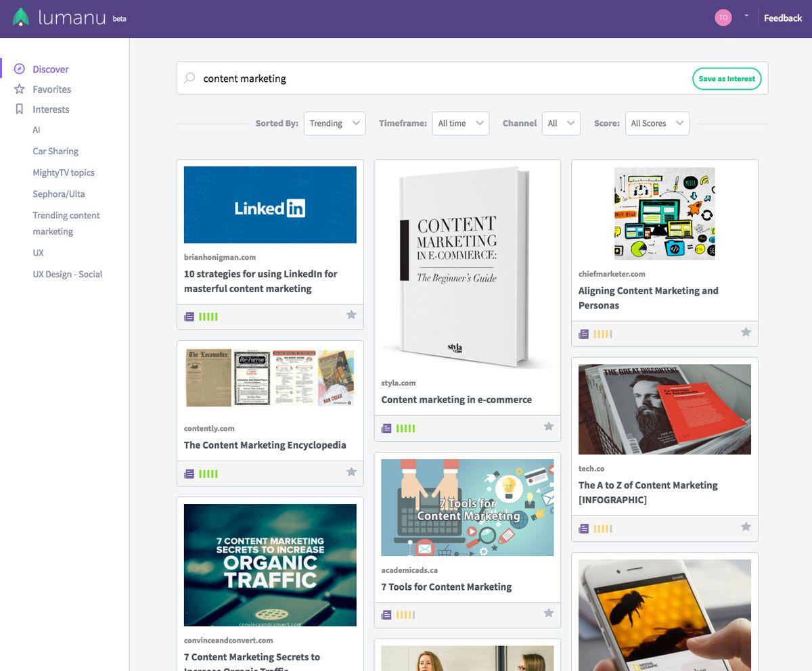The height and width of the screenshot is (671, 812).
Task: Open The Content Marketing Encyclopedia title
Action: click(x=265, y=445)
